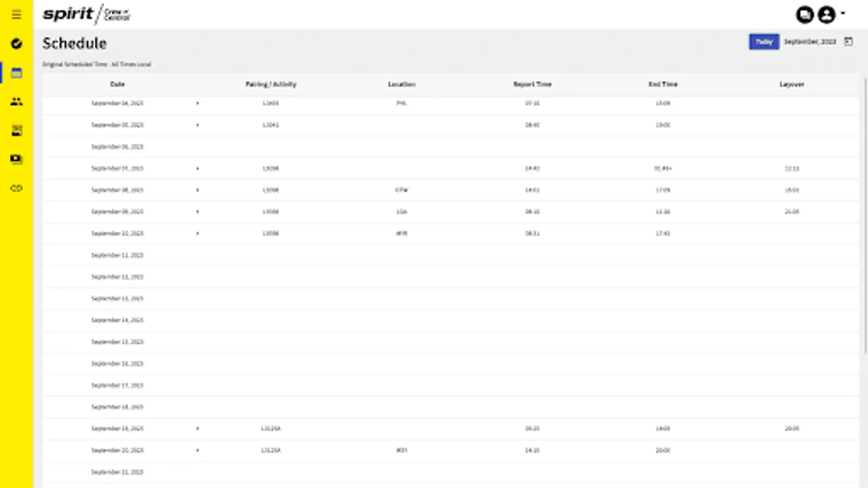Click the LGA location in the September 09 row
The height and width of the screenshot is (488, 868).
pyautogui.click(x=401, y=211)
